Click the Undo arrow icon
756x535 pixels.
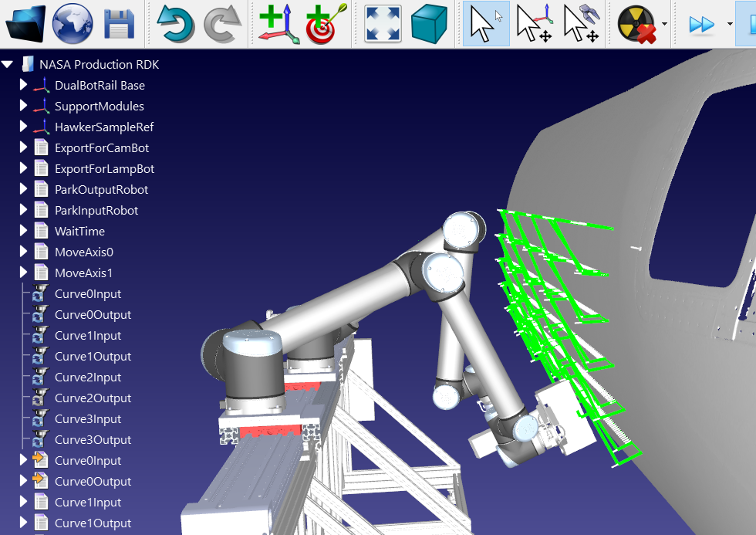point(175,24)
